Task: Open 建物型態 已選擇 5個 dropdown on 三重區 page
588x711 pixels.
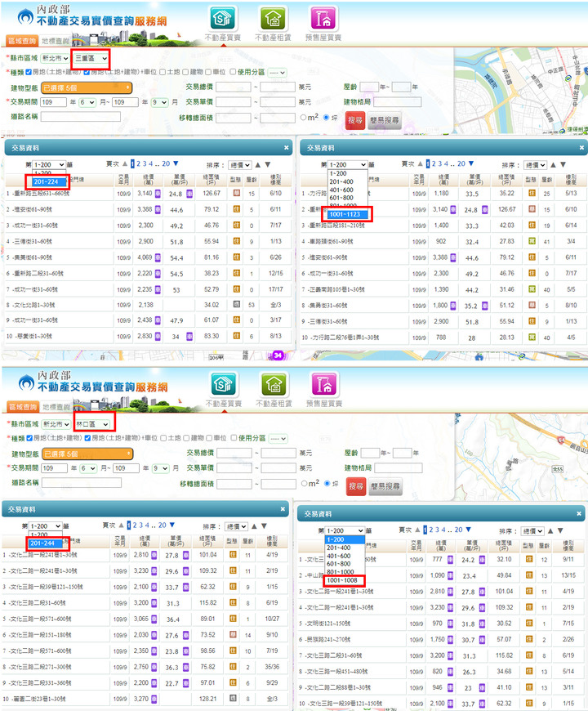Action: [x=86, y=87]
